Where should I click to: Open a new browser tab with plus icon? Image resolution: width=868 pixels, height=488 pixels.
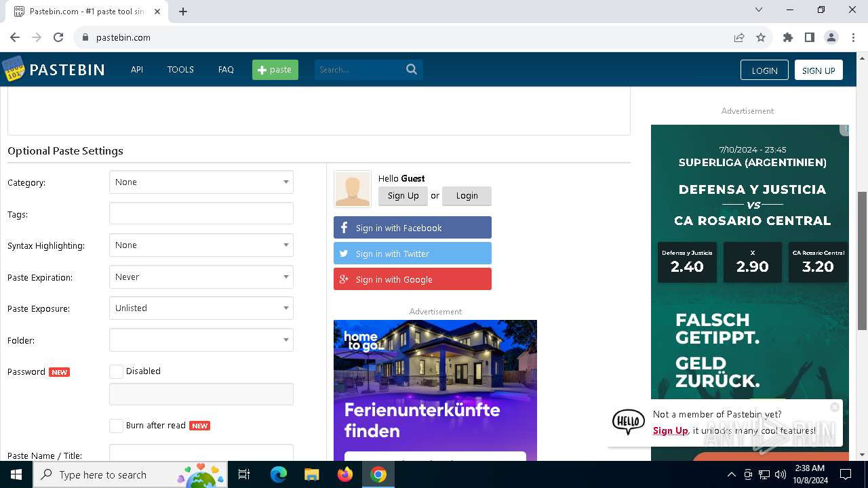click(183, 11)
